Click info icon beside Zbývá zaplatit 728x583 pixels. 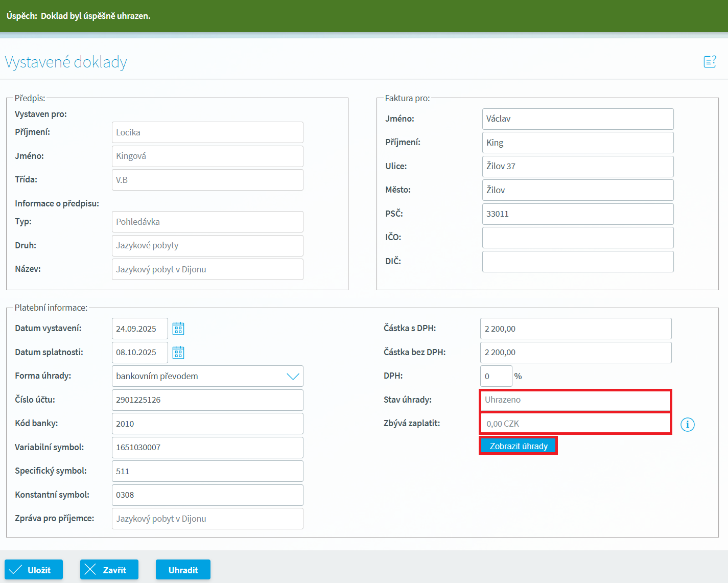point(687,424)
